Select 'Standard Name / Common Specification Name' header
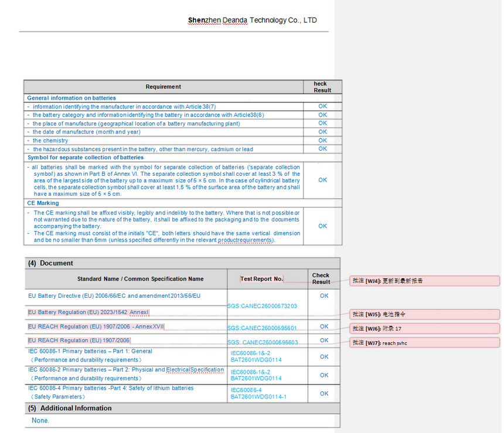504x433 pixels. click(x=140, y=279)
